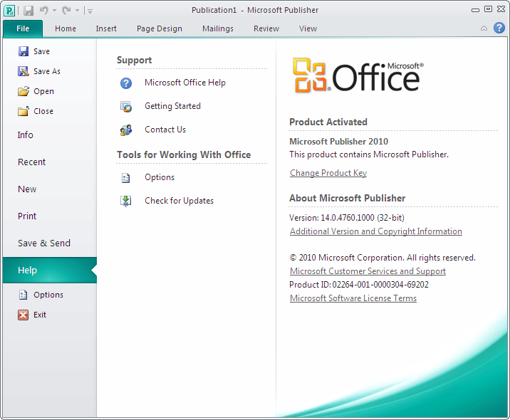Image resolution: width=510 pixels, height=420 pixels.
Task: Click the Save As label in sidebar
Action: [47, 71]
